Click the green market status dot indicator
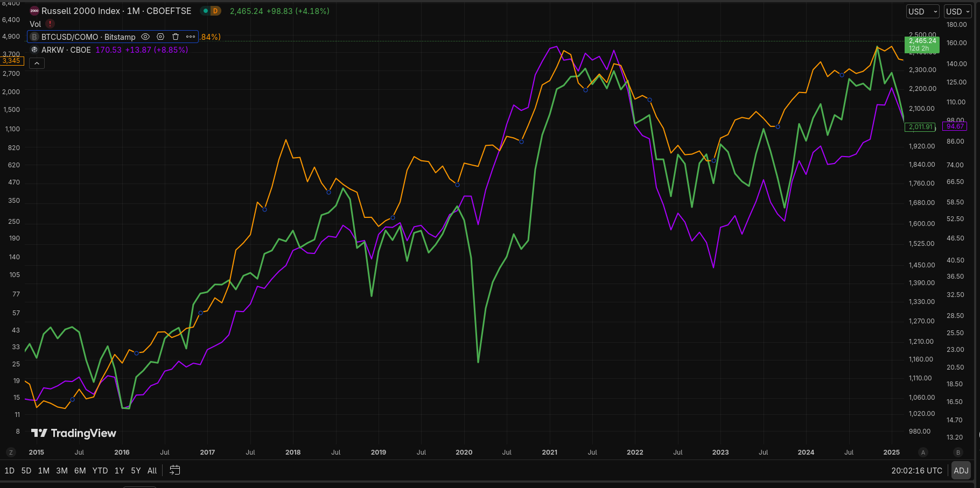Viewport: 980px width, 488px height. click(205, 11)
